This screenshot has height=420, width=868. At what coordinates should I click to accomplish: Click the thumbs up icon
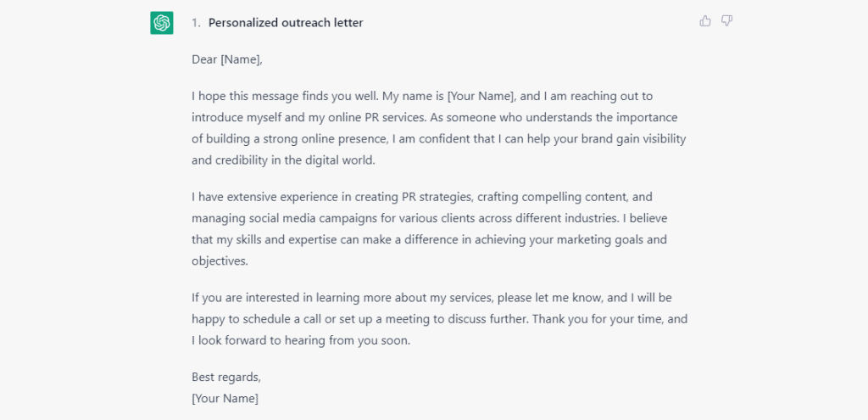(x=705, y=21)
